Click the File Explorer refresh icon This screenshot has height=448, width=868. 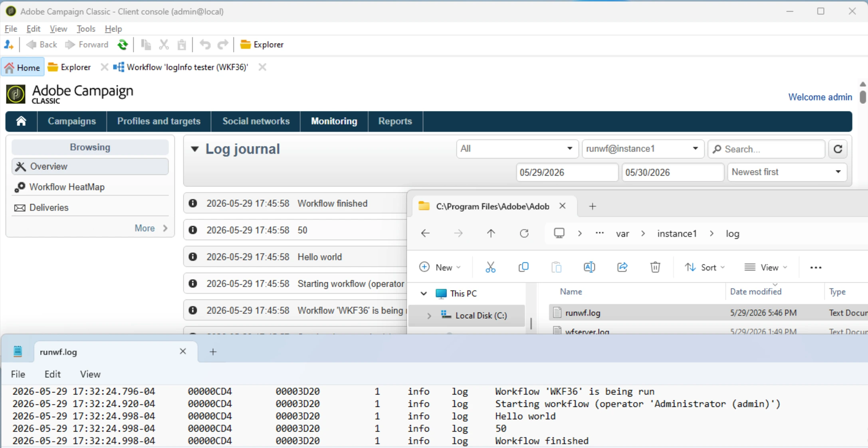tap(524, 234)
